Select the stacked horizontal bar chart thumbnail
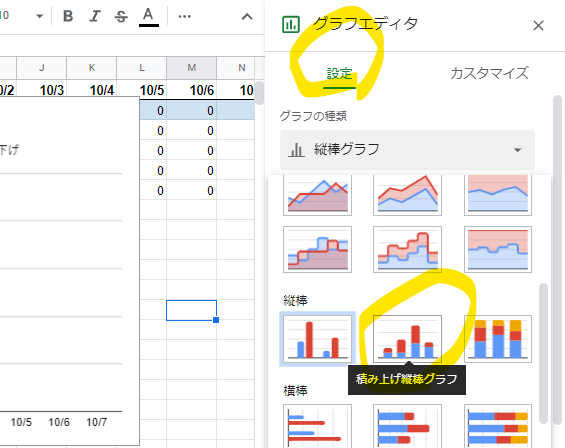 tap(407, 426)
